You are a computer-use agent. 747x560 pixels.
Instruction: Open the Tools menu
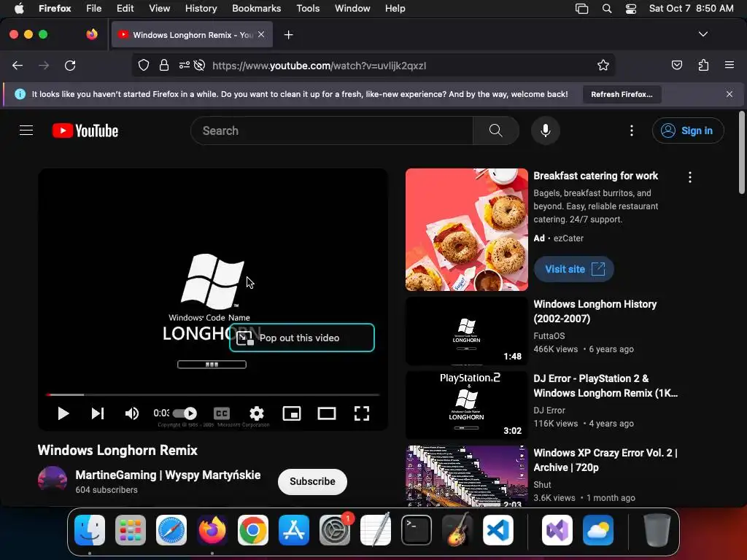(x=308, y=8)
